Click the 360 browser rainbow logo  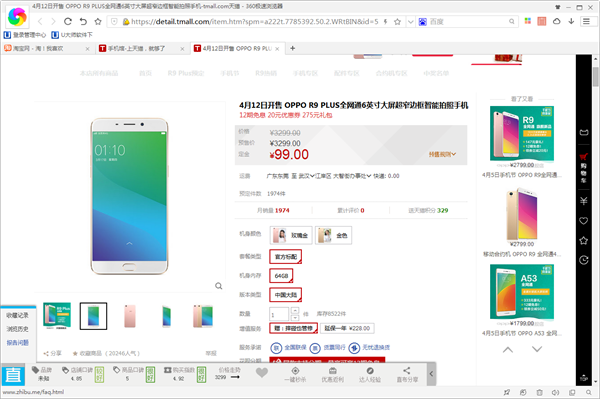[17, 17]
